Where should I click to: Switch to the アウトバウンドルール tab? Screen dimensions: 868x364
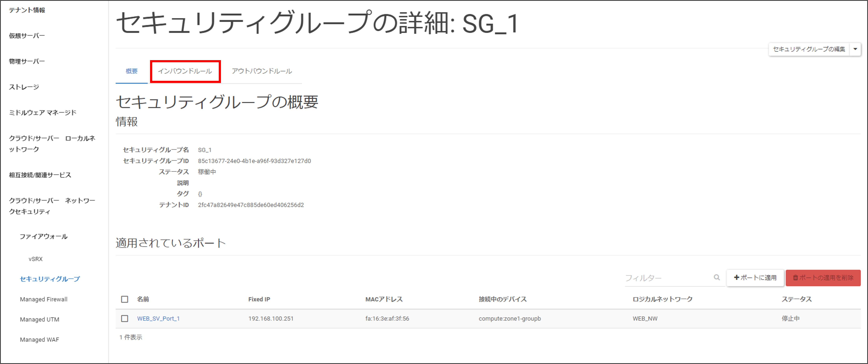point(262,71)
